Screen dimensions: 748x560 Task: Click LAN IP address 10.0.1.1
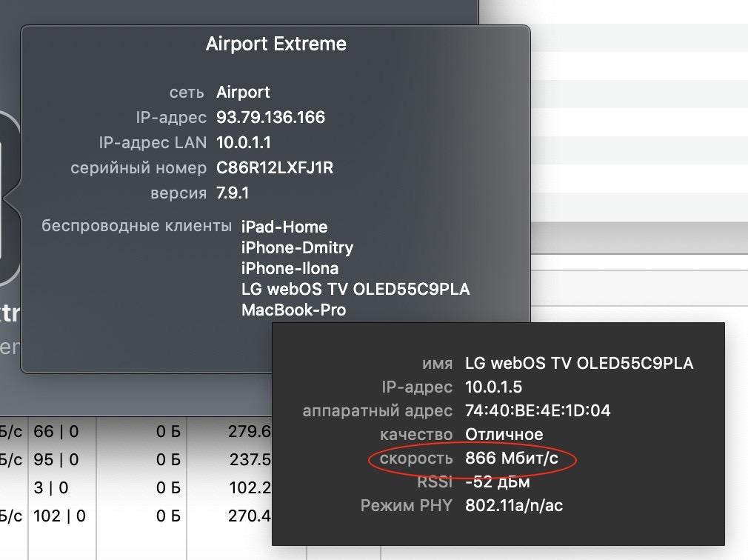coord(243,143)
